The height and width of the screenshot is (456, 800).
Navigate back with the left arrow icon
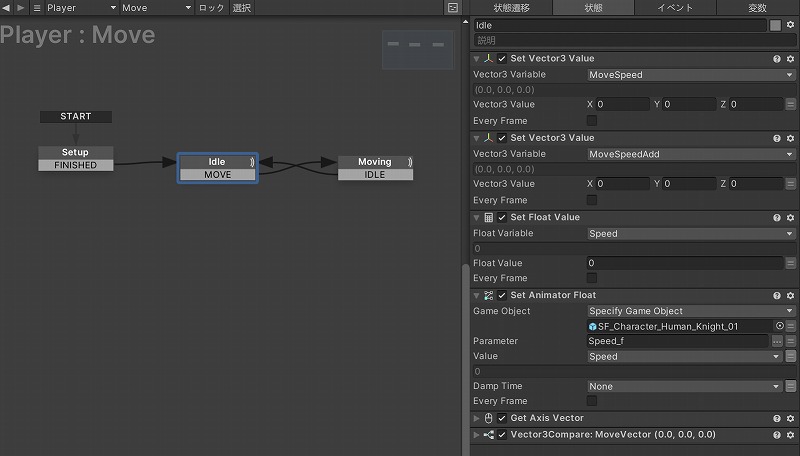(x=6, y=8)
